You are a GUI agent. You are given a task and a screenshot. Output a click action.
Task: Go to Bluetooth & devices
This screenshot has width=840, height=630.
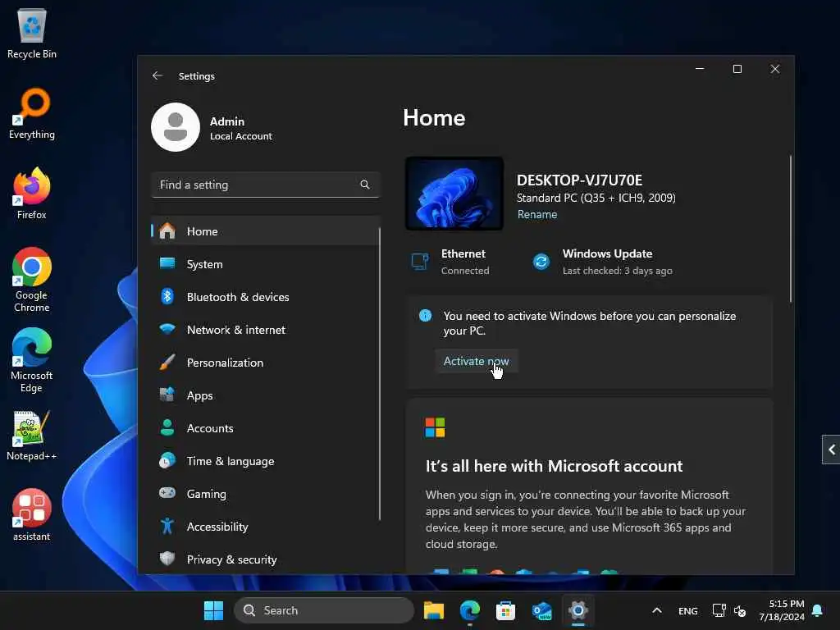coord(265,297)
